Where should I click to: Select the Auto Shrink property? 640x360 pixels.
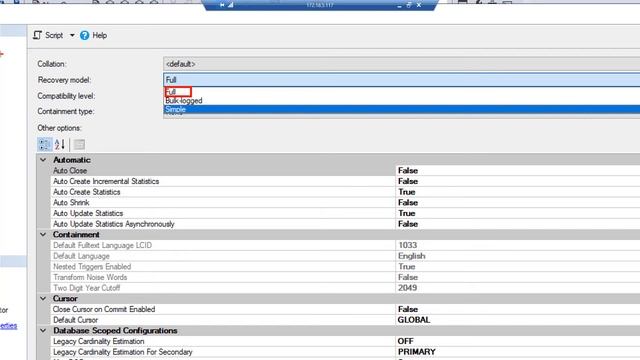click(223, 202)
